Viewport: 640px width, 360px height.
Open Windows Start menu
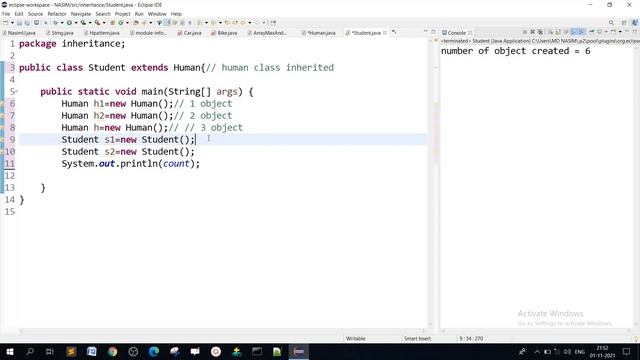[10, 351]
